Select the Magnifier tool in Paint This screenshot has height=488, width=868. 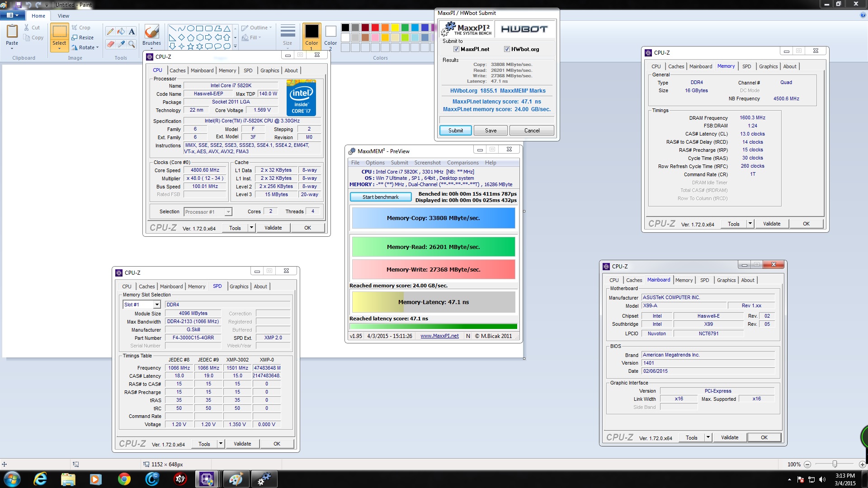[132, 44]
